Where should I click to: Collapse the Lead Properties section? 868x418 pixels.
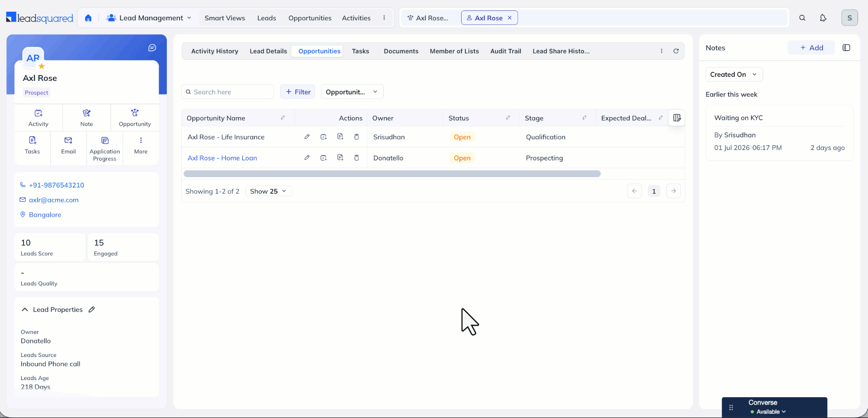pos(25,310)
